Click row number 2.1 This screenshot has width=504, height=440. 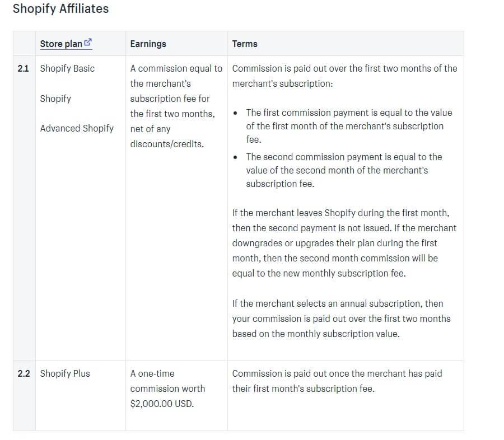click(x=23, y=68)
